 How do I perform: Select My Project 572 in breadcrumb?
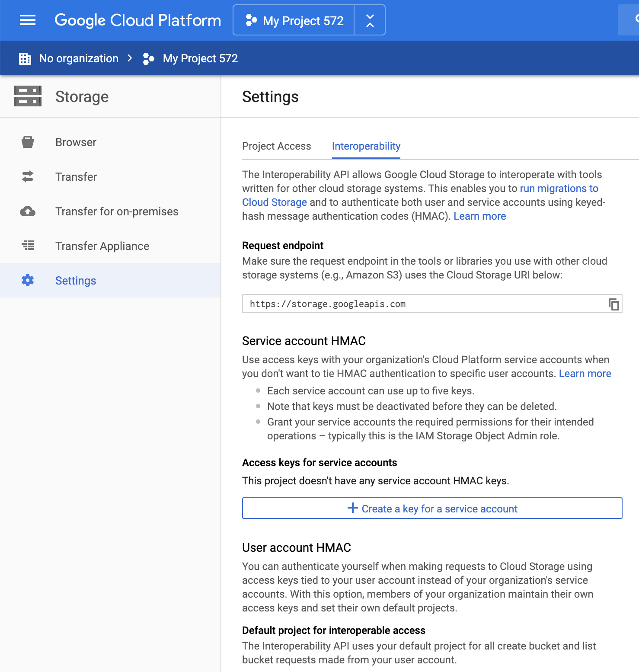(x=200, y=58)
